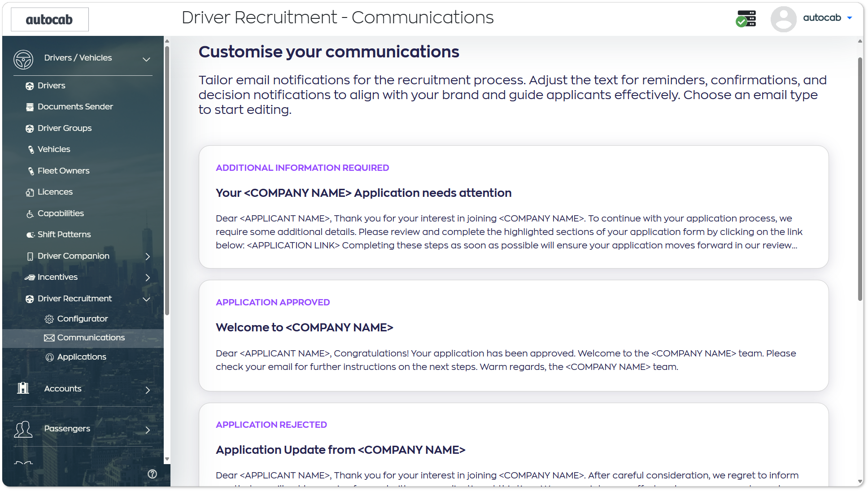Click the autocab logo
Viewport: 868px width, 491px height.
tap(49, 19)
